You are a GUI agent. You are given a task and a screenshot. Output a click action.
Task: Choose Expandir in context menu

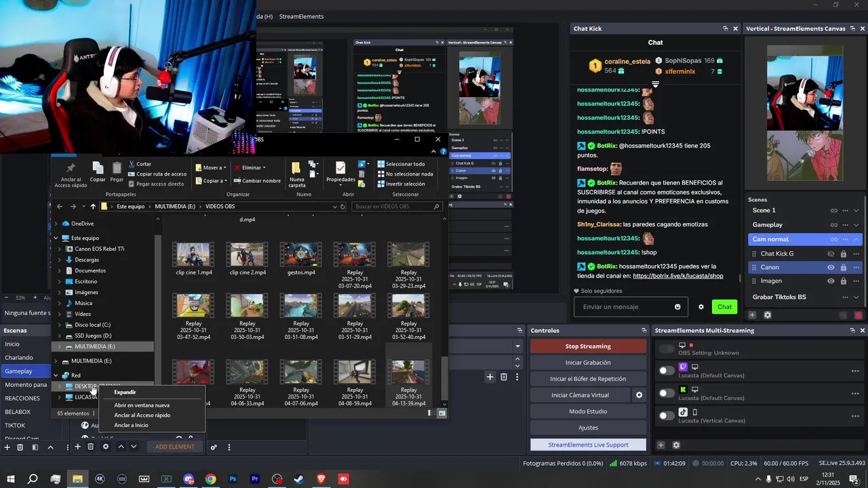[125, 392]
